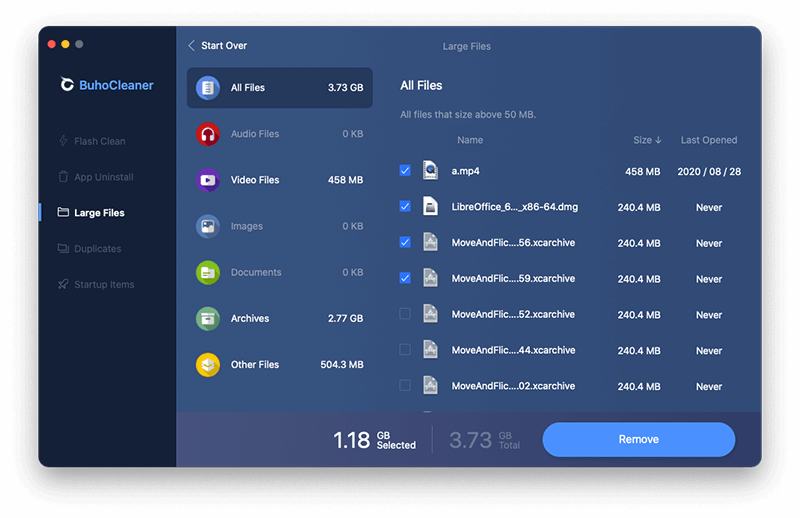Click the BuhoCleaner app name

tap(116, 85)
